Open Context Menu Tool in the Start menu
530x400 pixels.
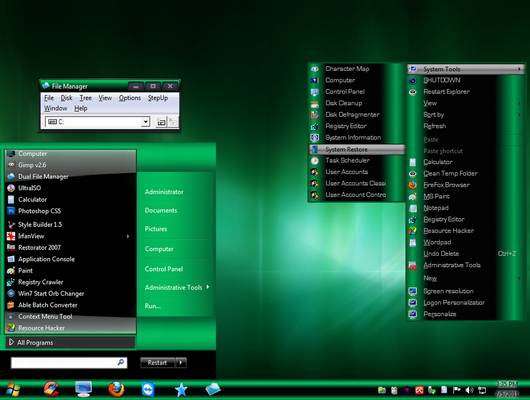[x=70, y=316]
